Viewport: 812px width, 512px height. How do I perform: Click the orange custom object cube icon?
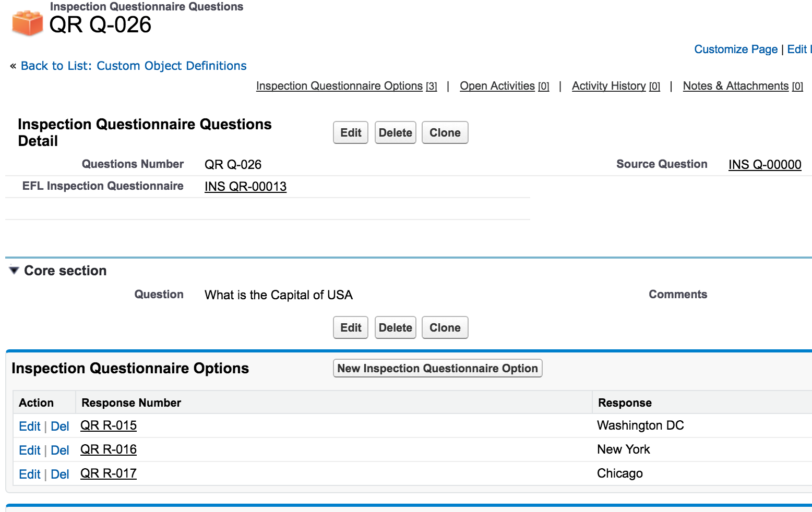[x=27, y=23]
